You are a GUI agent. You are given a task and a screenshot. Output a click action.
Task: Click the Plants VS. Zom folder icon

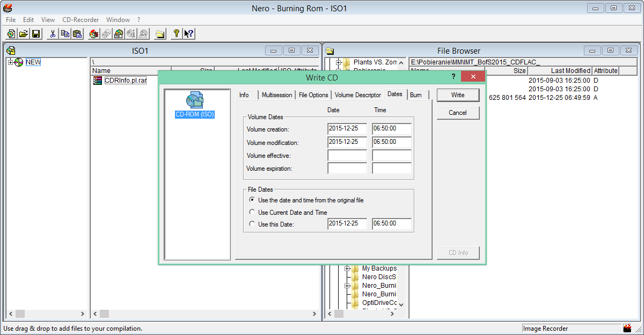point(347,62)
